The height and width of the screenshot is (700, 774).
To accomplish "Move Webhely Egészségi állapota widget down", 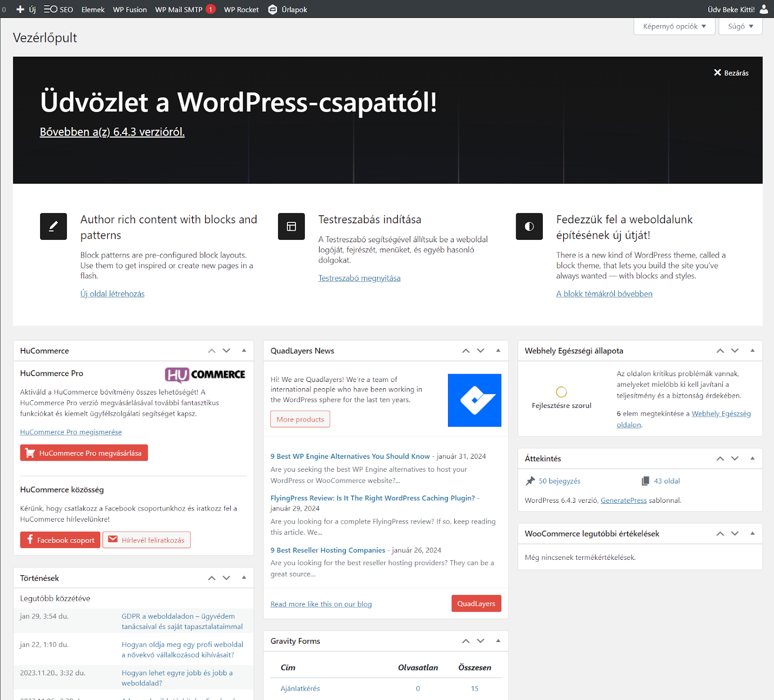I will tap(735, 350).
